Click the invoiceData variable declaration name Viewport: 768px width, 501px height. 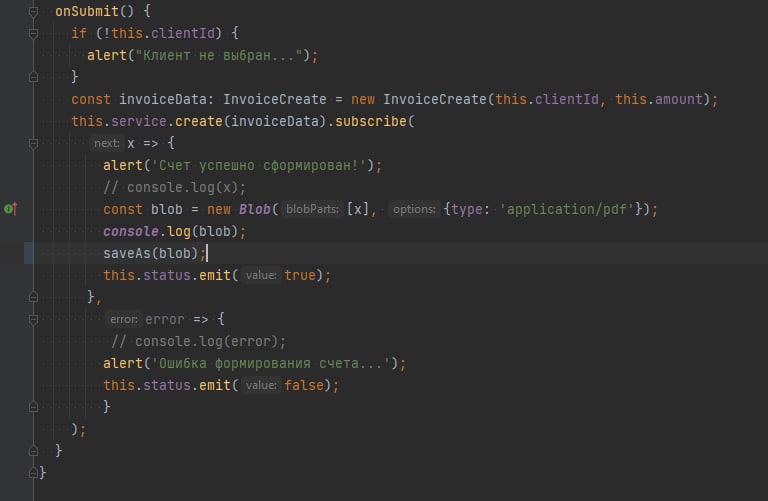pos(163,99)
